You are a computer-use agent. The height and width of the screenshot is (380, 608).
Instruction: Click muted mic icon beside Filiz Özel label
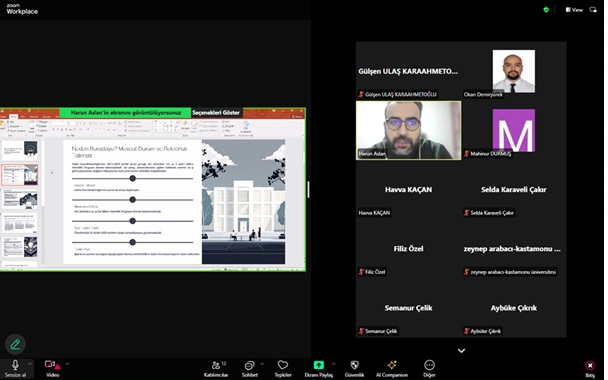pyautogui.click(x=361, y=272)
